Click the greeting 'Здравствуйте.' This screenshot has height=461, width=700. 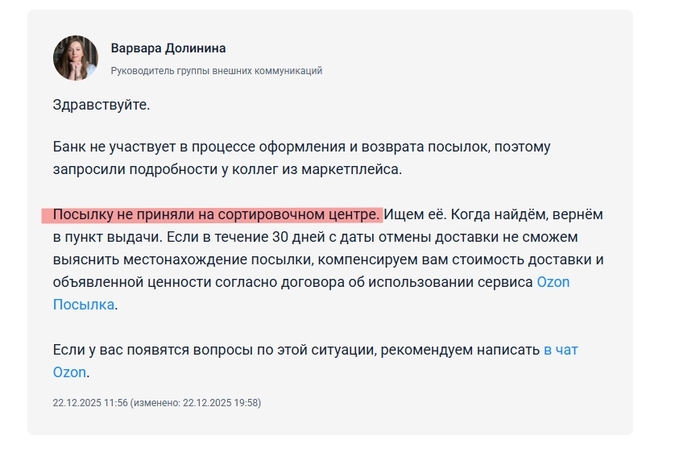point(101,103)
